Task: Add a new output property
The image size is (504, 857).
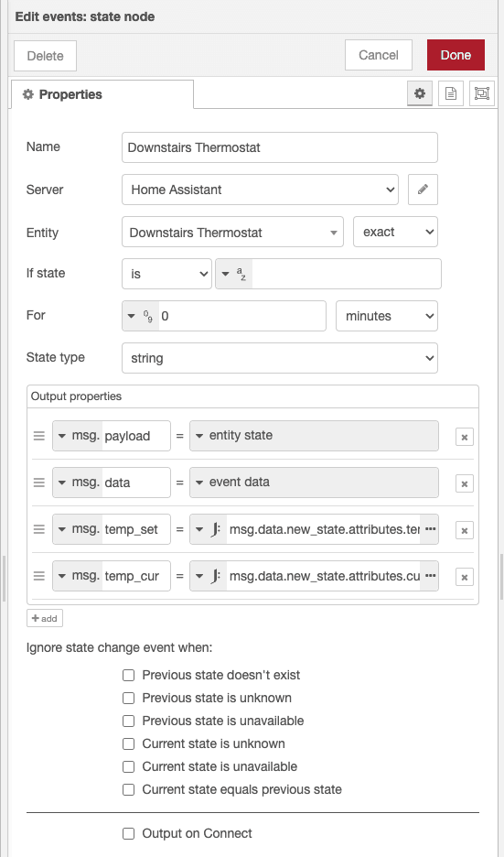Action: click(45, 618)
